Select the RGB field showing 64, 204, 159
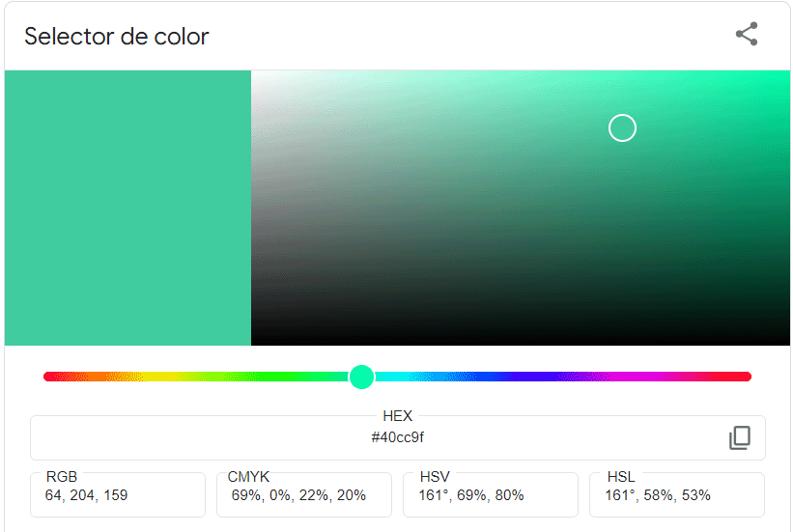This screenshot has height=532, width=793. [x=117, y=495]
